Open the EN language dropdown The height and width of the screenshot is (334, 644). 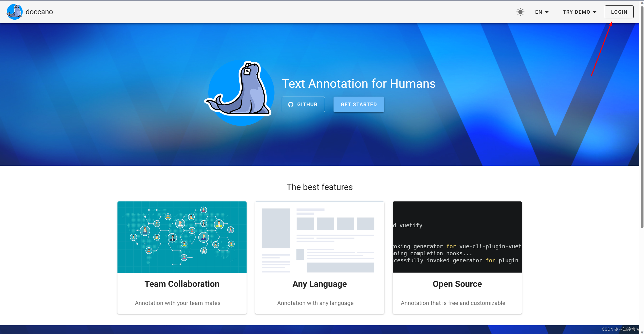click(x=542, y=12)
